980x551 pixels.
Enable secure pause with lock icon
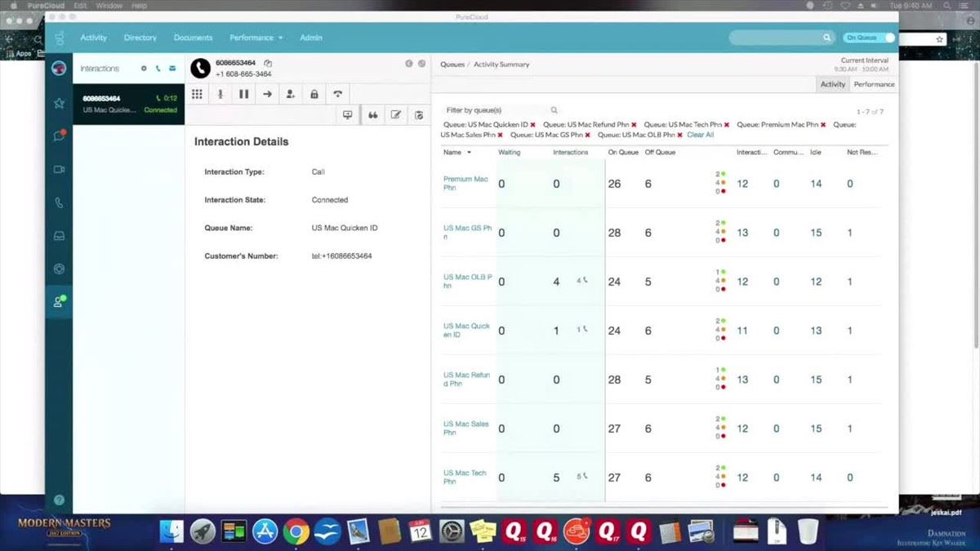pos(314,94)
